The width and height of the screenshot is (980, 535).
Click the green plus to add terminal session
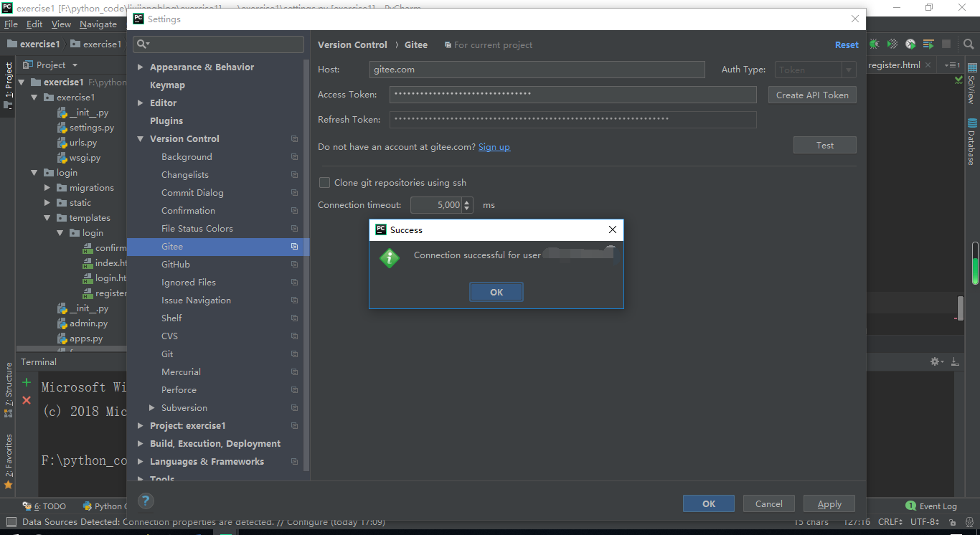(27, 382)
